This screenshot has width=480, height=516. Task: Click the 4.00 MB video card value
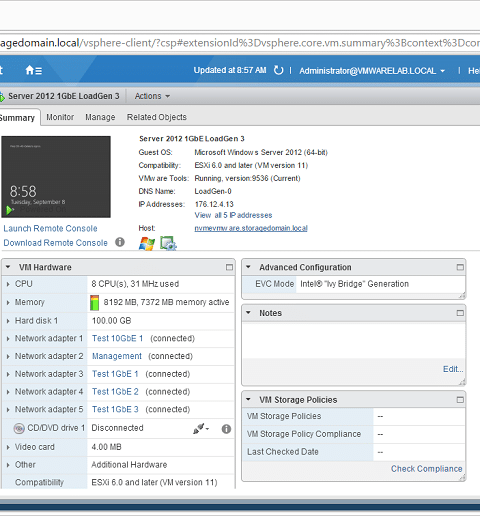coord(106,447)
